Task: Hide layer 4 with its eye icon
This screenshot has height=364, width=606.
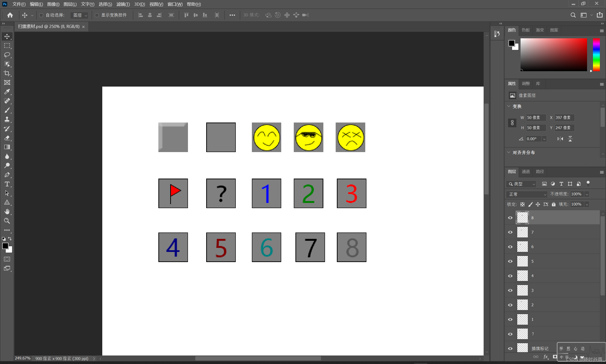Action: tap(510, 276)
